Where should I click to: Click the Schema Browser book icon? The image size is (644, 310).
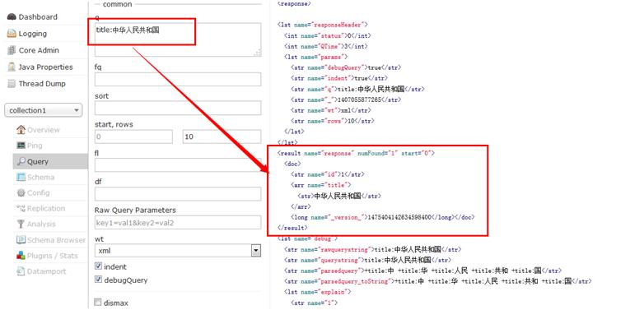[x=21, y=240]
